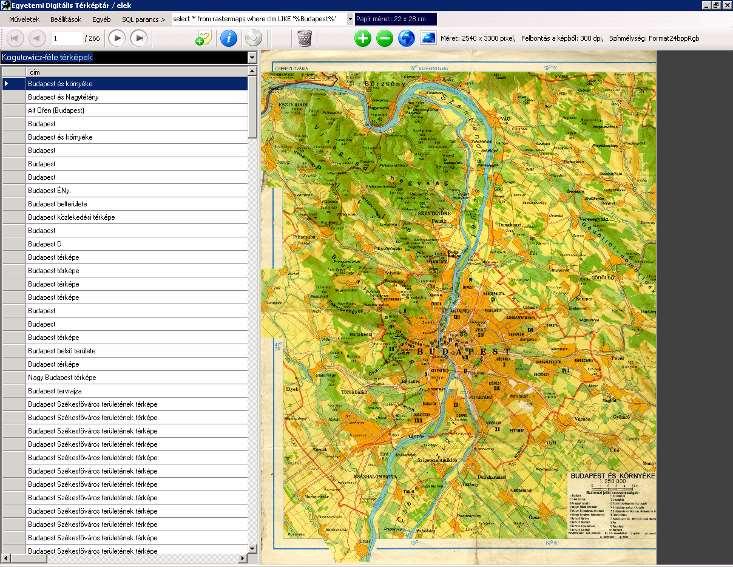Expand the Kogutowicz-féle térképek dropdown
This screenshot has height=567, width=733.
[252, 57]
